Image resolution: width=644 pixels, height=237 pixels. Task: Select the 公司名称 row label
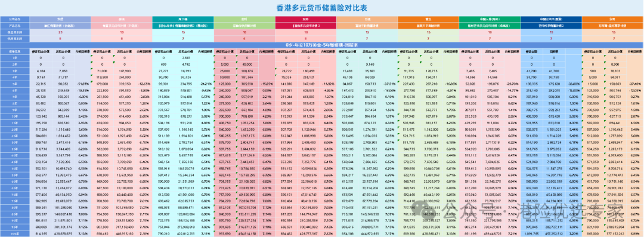pos(15,19)
